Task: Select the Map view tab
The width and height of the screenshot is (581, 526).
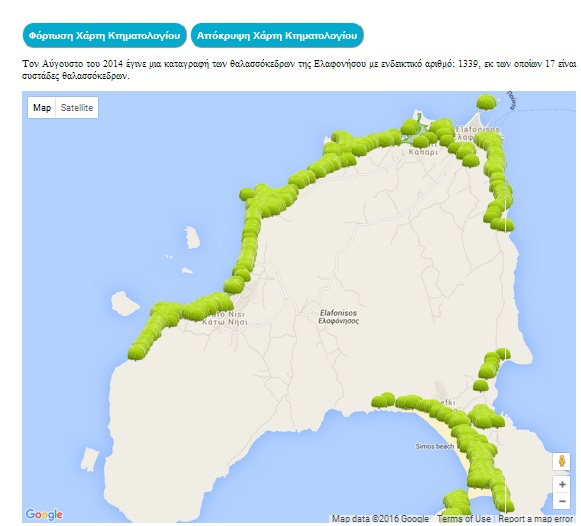Action: point(42,108)
